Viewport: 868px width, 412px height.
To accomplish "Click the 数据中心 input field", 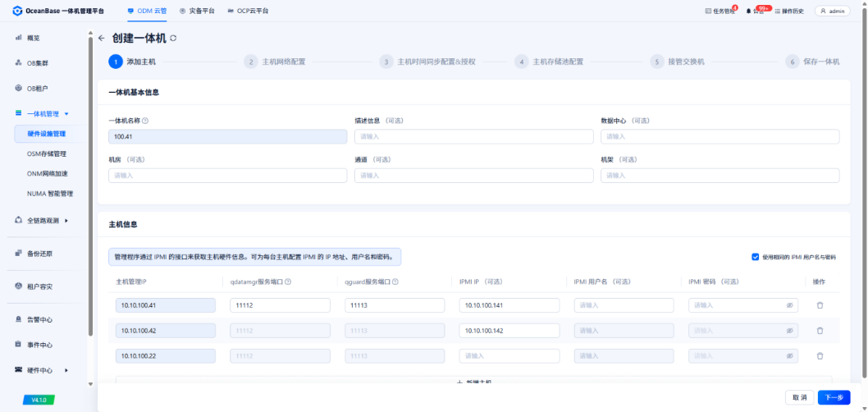I will [720, 136].
